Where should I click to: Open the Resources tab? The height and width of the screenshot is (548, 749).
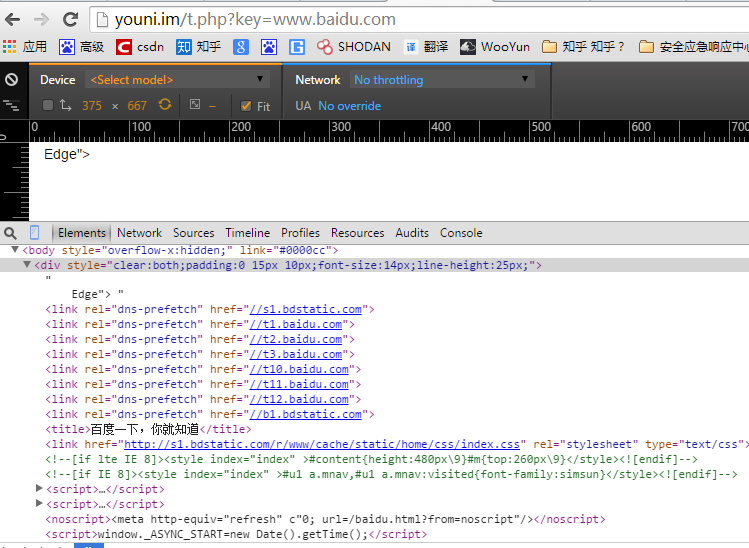click(357, 233)
